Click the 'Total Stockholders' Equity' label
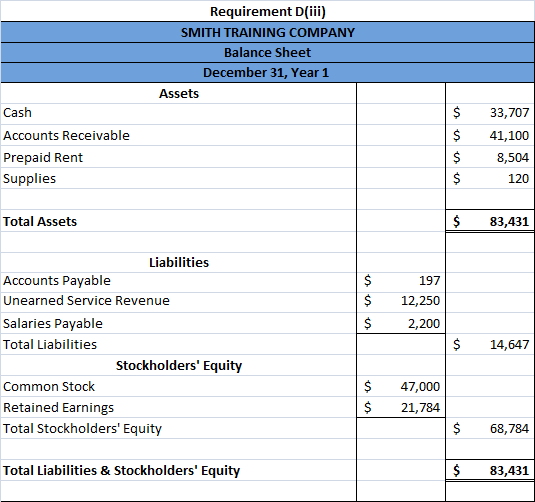Viewport: 535px width, 502px height. 82,429
